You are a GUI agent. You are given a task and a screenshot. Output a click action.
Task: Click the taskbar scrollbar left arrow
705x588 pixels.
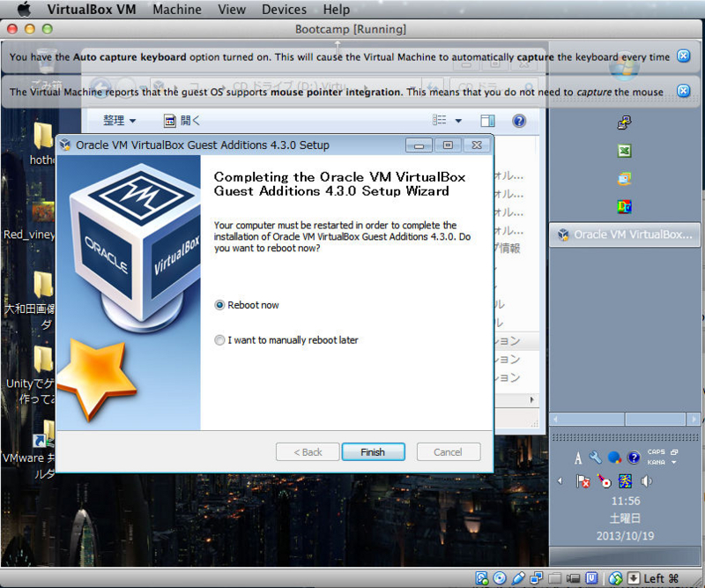pos(556,420)
